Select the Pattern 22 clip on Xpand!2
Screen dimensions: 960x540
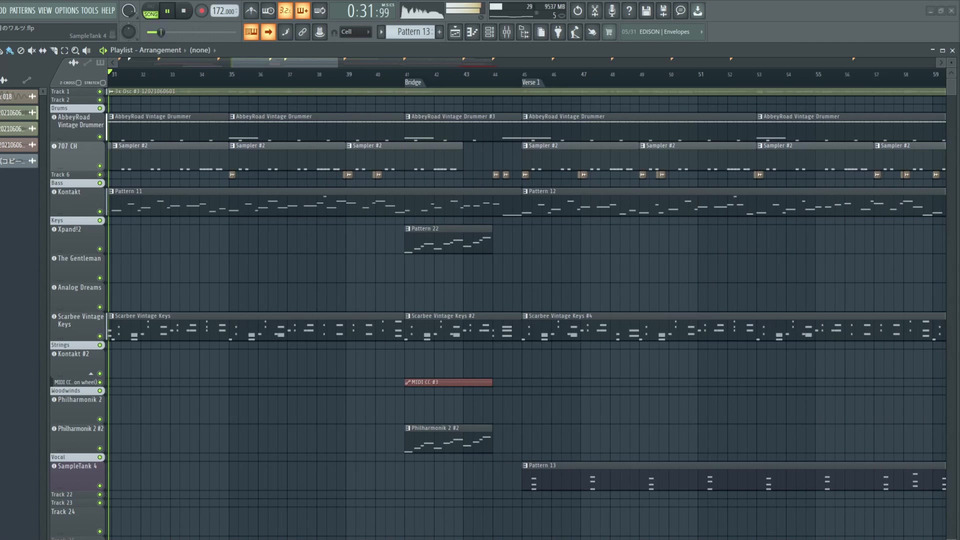click(x=448, y=239)
